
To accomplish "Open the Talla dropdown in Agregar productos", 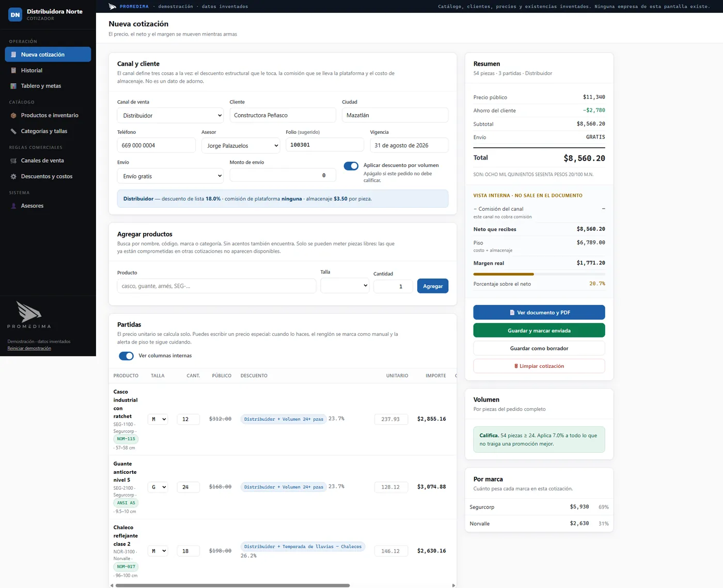I will click(344, 285).
